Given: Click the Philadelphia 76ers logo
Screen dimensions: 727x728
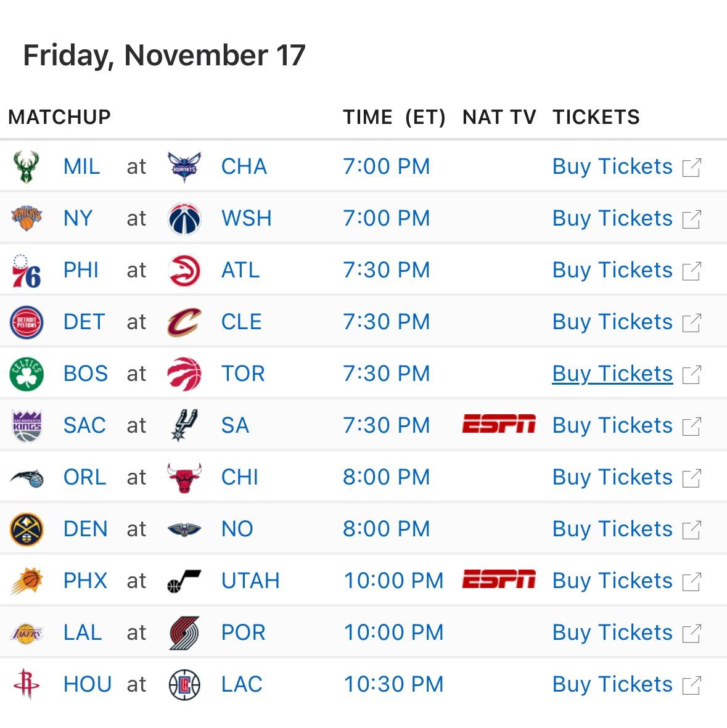Looking at the screenshot, I should [26, 271].
